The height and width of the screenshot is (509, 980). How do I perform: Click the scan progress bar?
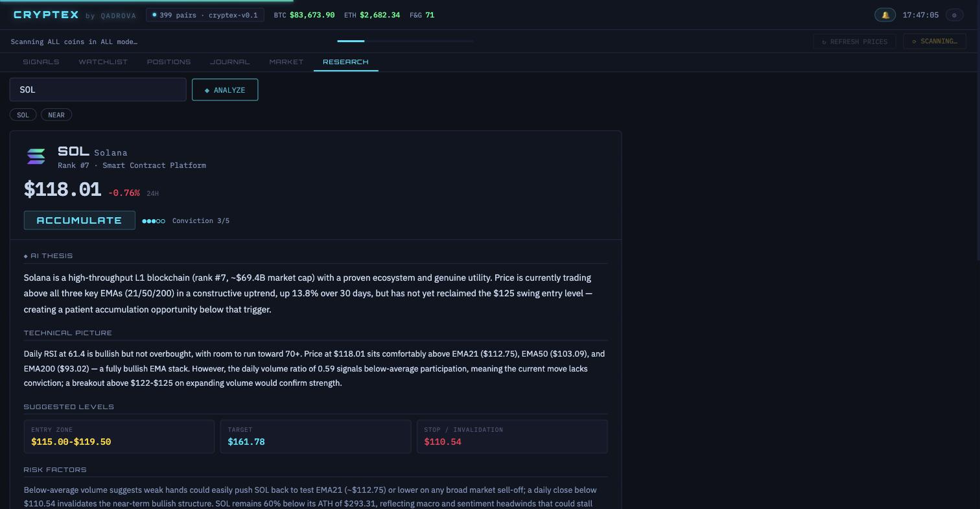point(405,41)
